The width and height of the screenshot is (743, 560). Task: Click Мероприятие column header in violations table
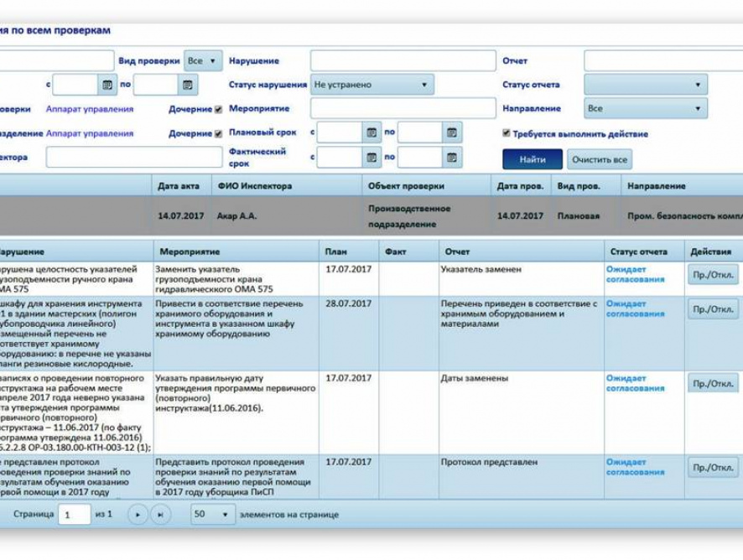[236, 251]
